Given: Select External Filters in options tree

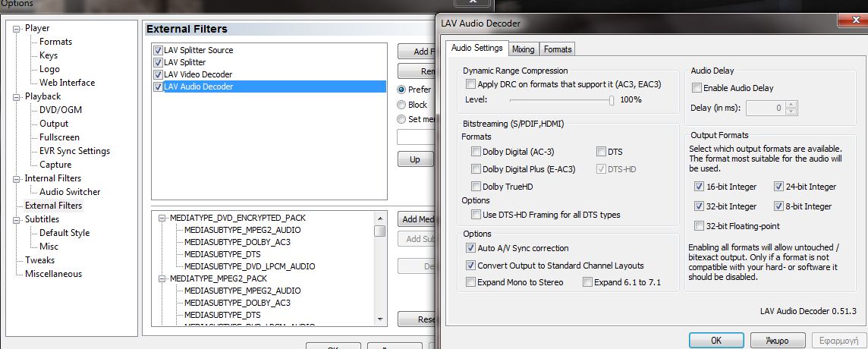Looking at the screenshot, I should click(54, 206).
